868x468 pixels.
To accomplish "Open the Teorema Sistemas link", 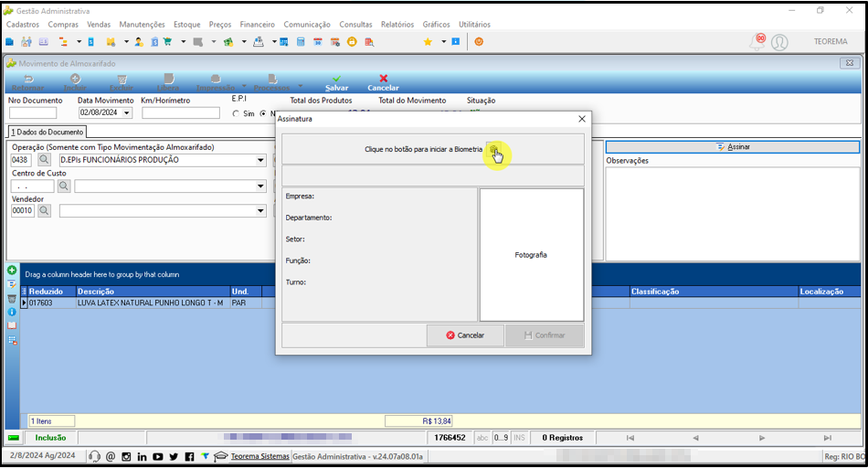I will coord(259,456).
